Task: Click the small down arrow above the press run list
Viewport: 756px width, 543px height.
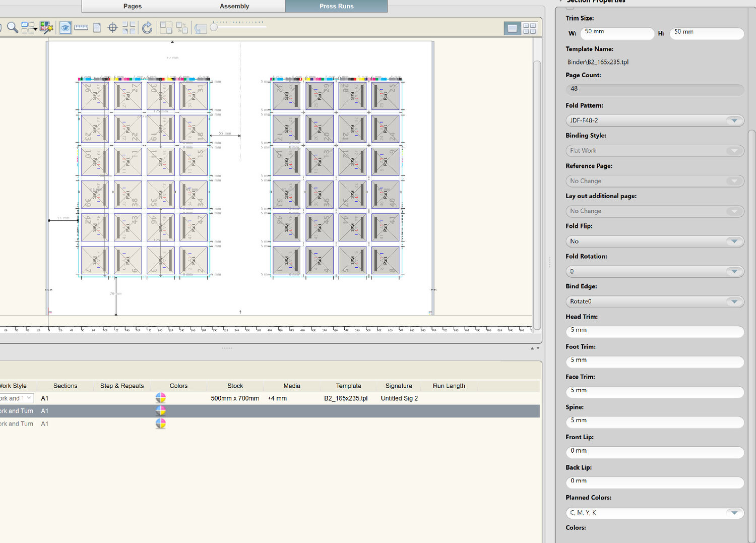Action: (x=538, y=348)
